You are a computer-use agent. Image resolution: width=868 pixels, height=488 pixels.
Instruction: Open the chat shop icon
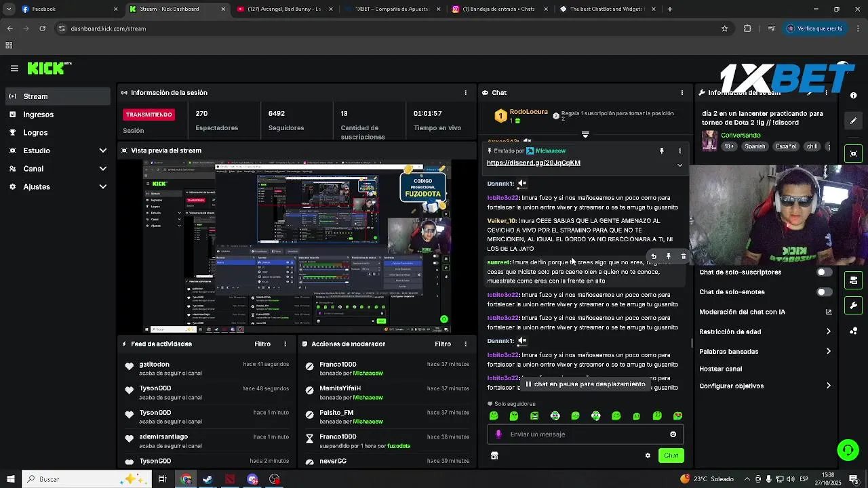coord(494,455)
